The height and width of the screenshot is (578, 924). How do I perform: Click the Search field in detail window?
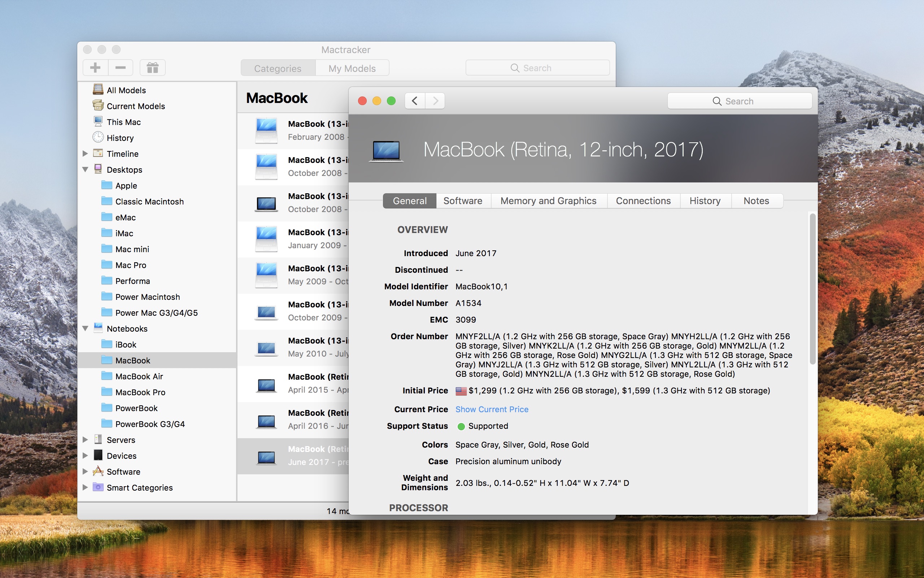(740, 101)
